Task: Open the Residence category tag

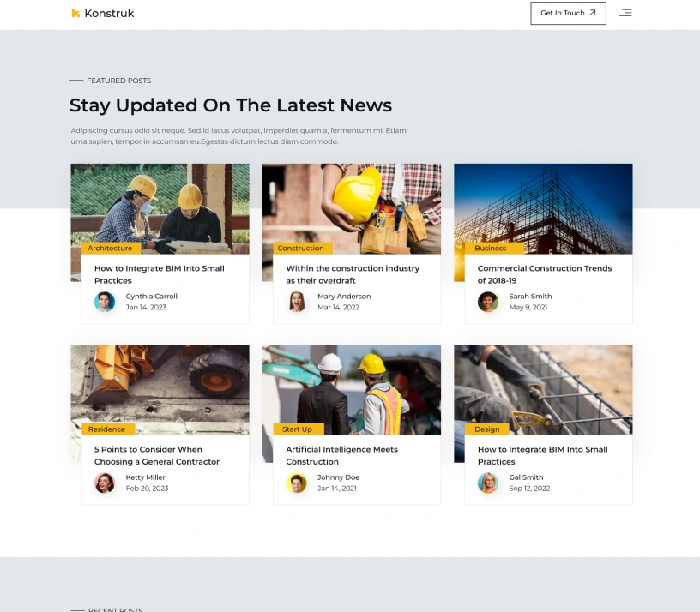Action: (x=107, y=429)
